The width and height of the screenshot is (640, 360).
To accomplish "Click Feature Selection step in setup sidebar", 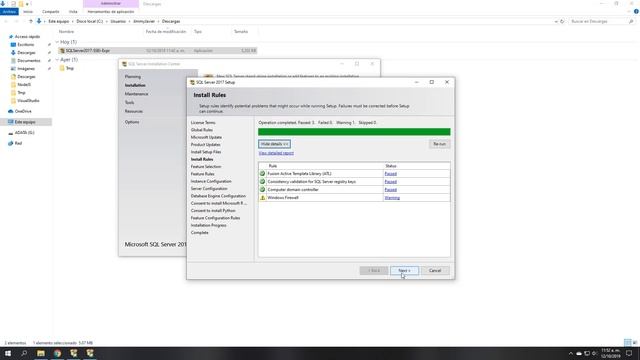I will (x=206, y=167).
